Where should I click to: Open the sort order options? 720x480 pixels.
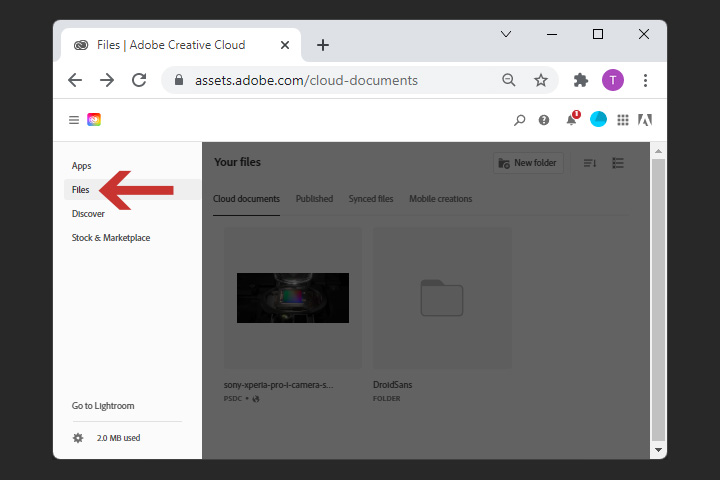click(x=590, y=163)
